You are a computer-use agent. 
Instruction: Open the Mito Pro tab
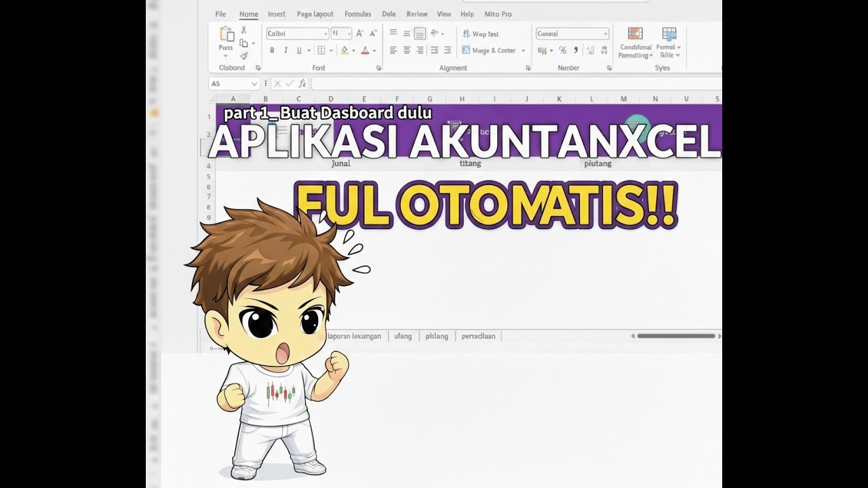click(x=498, y=14)
